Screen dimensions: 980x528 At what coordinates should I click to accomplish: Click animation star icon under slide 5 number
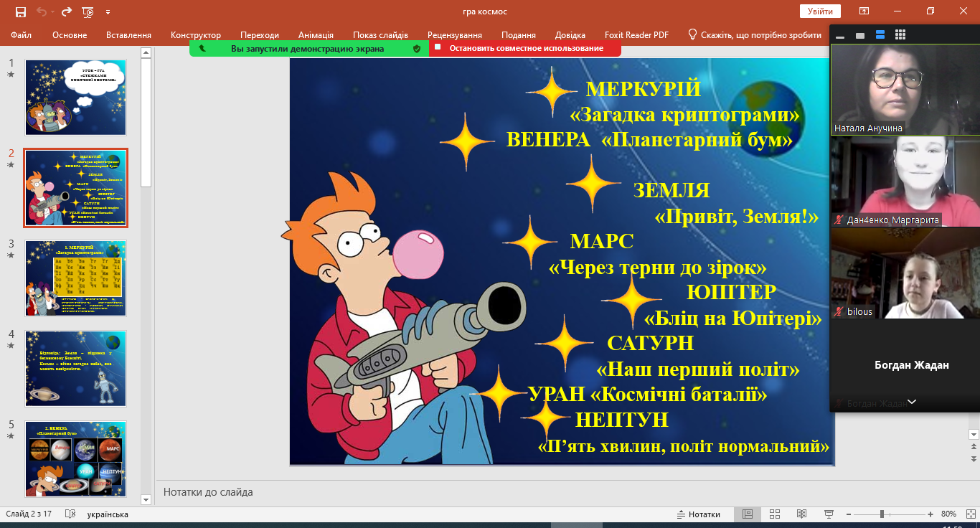pyautogui.click(x=11, y=435)
